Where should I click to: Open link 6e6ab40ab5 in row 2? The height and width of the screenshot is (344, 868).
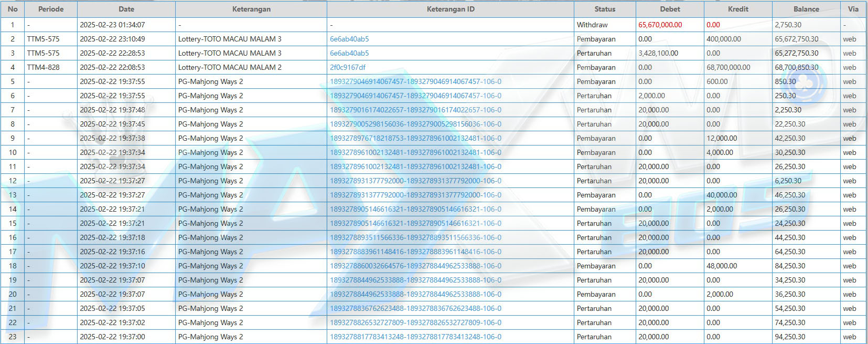[x=349, y=39]
